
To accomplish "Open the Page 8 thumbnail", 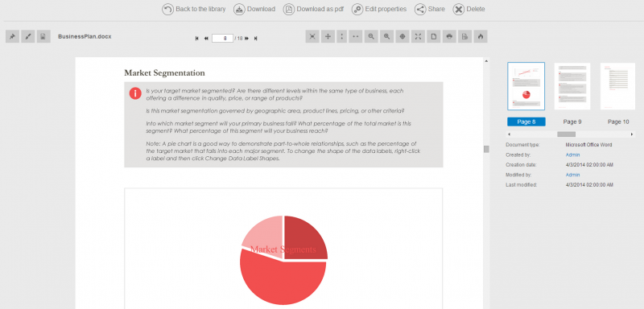I will coord(526,86).
